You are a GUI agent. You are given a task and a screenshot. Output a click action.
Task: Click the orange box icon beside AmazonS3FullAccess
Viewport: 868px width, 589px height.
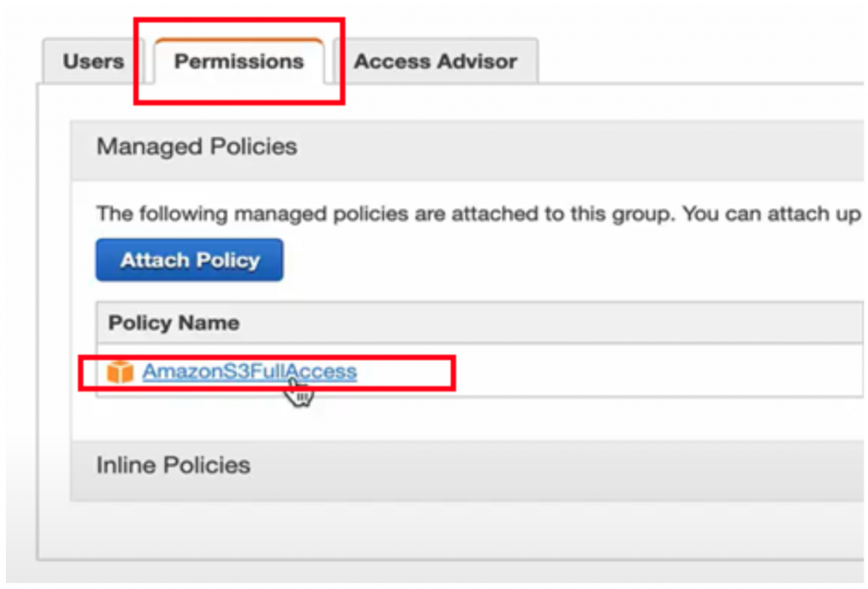pos(120,372)
